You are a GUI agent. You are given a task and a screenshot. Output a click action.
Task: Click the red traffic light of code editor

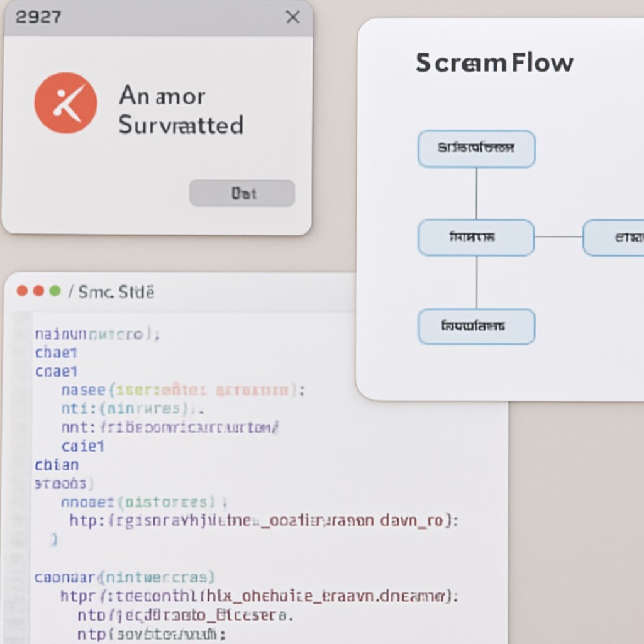point(23,291)
